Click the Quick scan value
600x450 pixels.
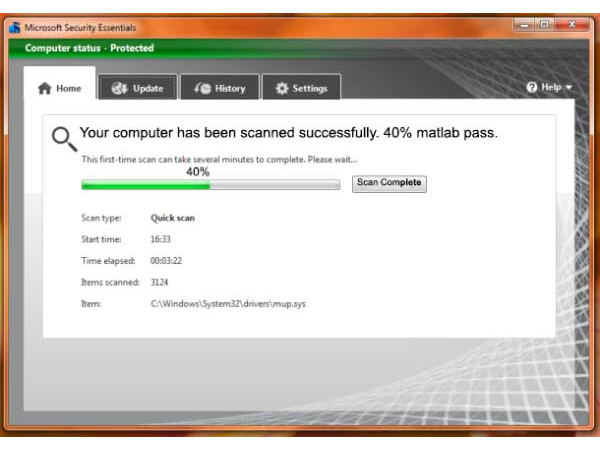coord(173,218)
